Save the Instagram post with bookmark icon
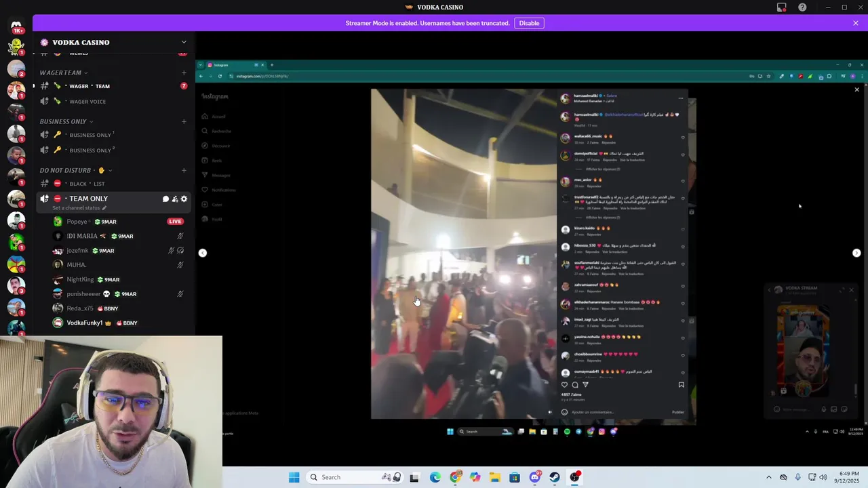Screen dimensions: 868x488 coord(682,385)
